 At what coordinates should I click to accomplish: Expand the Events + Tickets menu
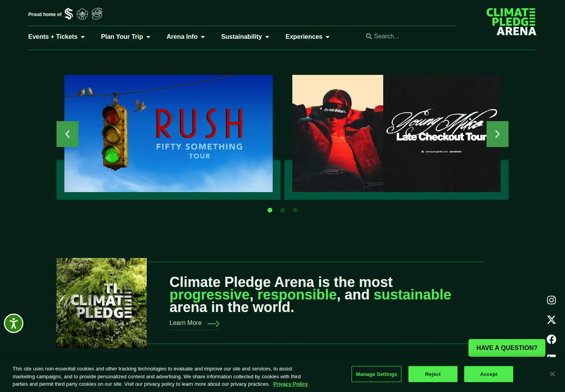56,37
